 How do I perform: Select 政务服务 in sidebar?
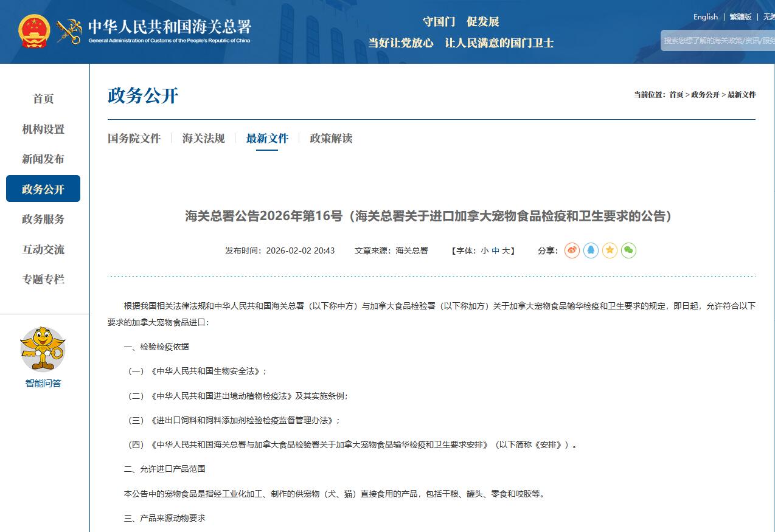coord(43,219)
